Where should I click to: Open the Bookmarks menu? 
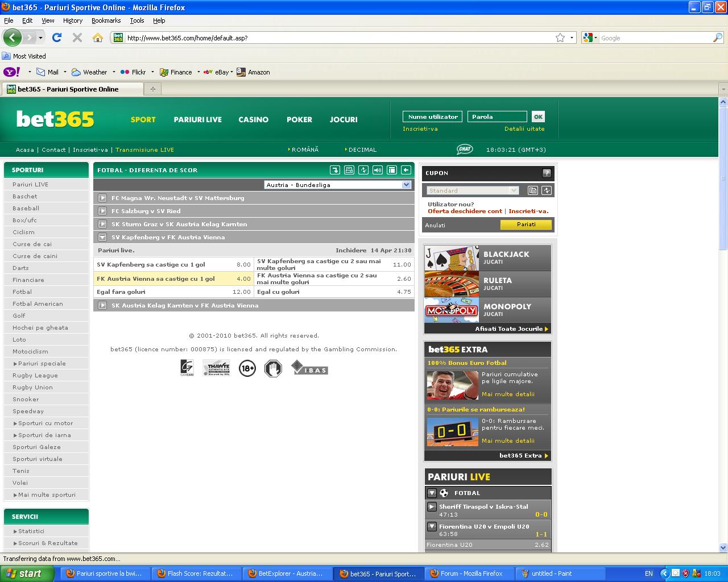click(106, 20)
